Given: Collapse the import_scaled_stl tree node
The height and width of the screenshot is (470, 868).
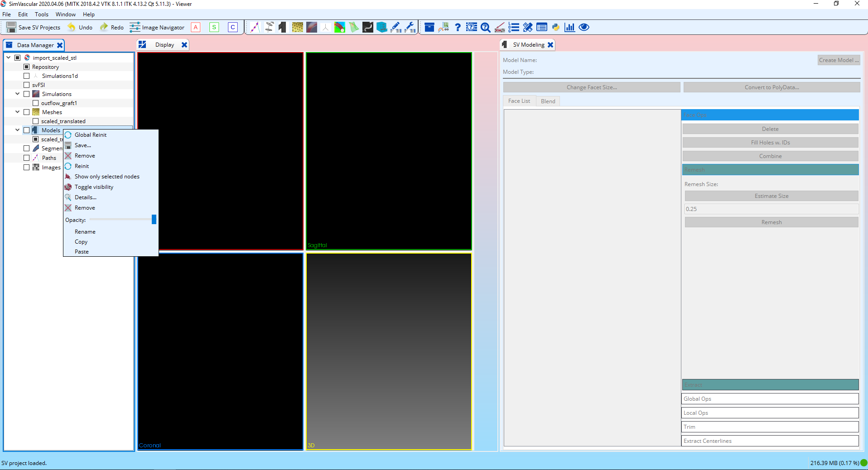Looking at the screenshot, I should 8,58.
